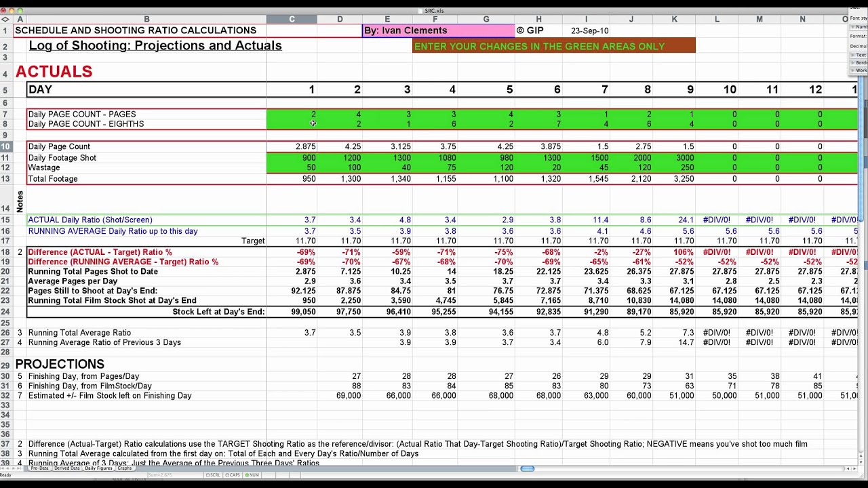The height and width of the screenshot is (488, 868).
Task: Select Day 4 wastage value 75
Action: (x=435, y=167)
